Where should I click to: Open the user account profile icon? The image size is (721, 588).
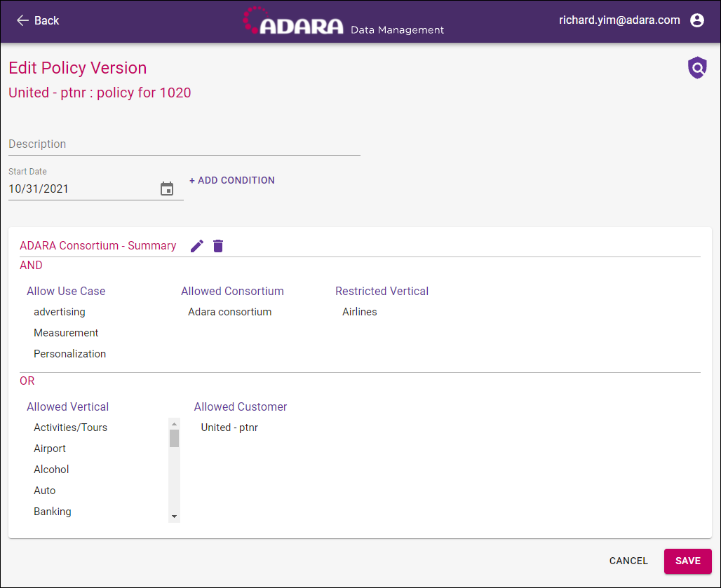click(697, 20)
